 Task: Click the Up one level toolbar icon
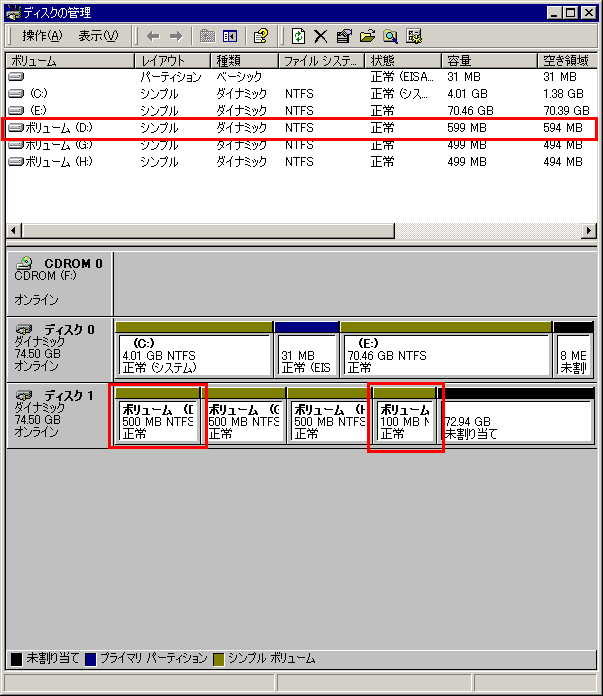(x=207, y=36)
